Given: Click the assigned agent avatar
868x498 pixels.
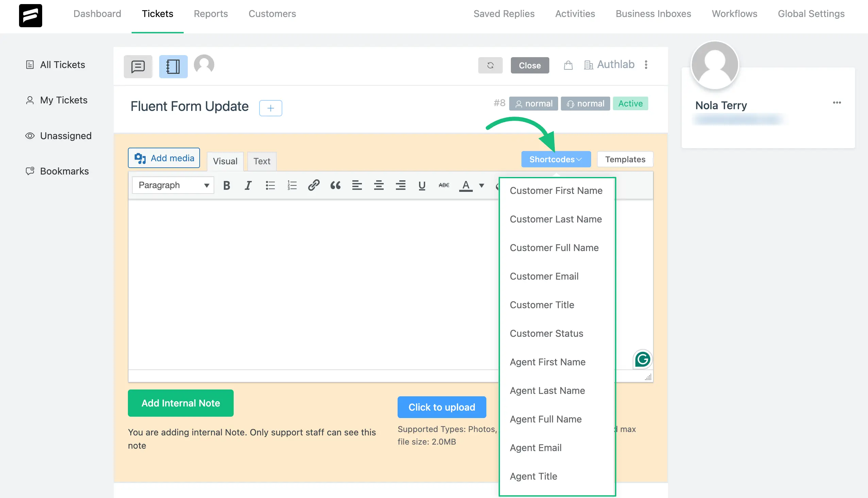Looking at the screenshot, I should [x=204, y=64].
